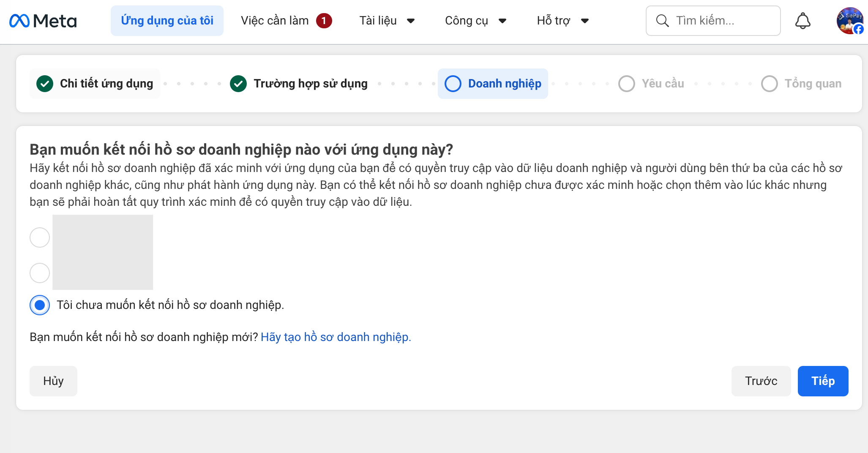Click the circle icon on Doanh nghiệp step

pyautogui.click(x=453, y=84)
